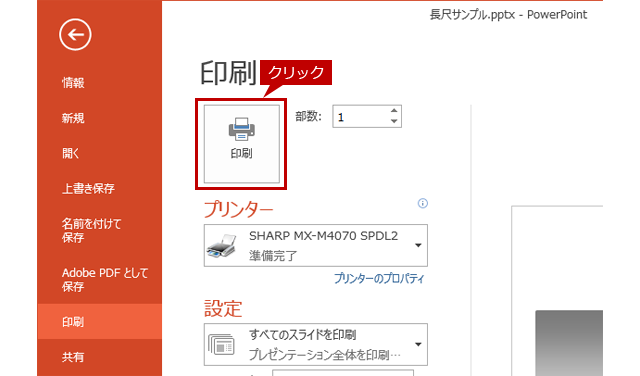Image resolution: width=640 pixels, height=376 pixels.
Task: Click the large 印刷 printer button
Action: [242, 144]
